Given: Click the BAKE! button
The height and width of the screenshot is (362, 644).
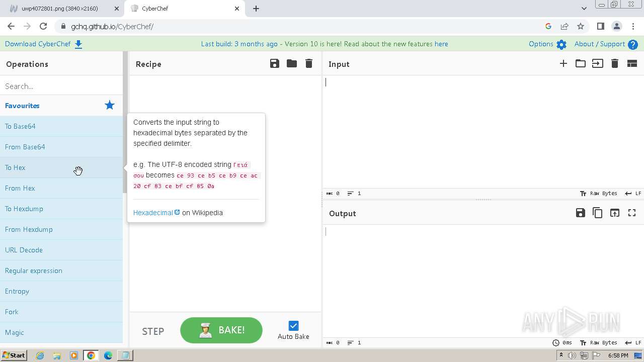Looking at the screenshot, I should [221, 330].
